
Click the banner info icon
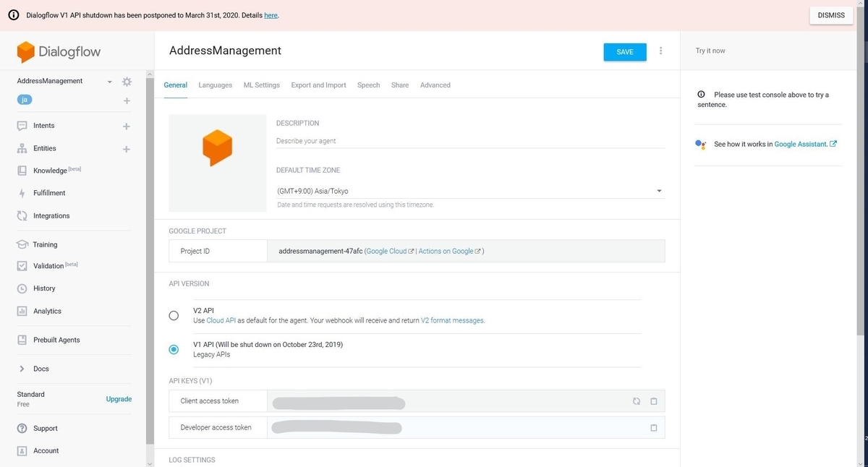pos(13,15)
